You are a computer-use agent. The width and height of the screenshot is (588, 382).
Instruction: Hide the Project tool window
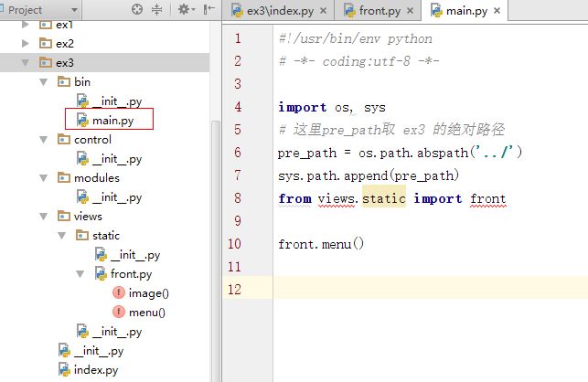coord(208,9)
